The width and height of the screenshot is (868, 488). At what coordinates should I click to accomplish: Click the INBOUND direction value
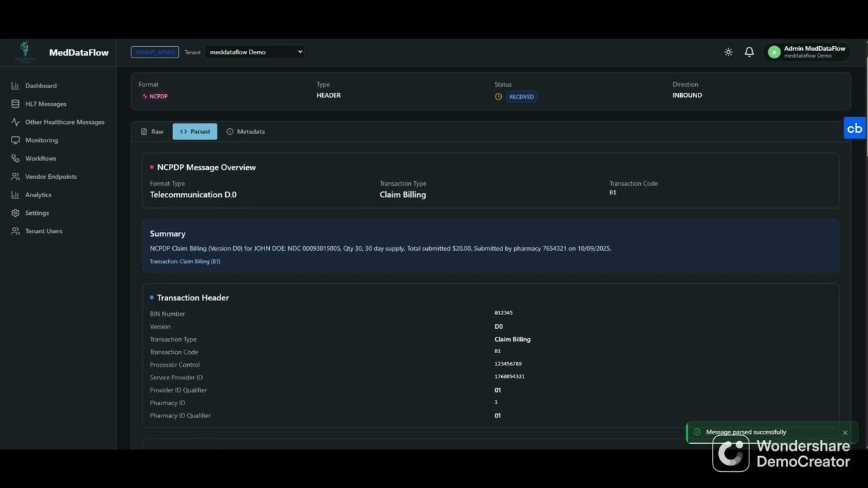[x=687, y=96]
